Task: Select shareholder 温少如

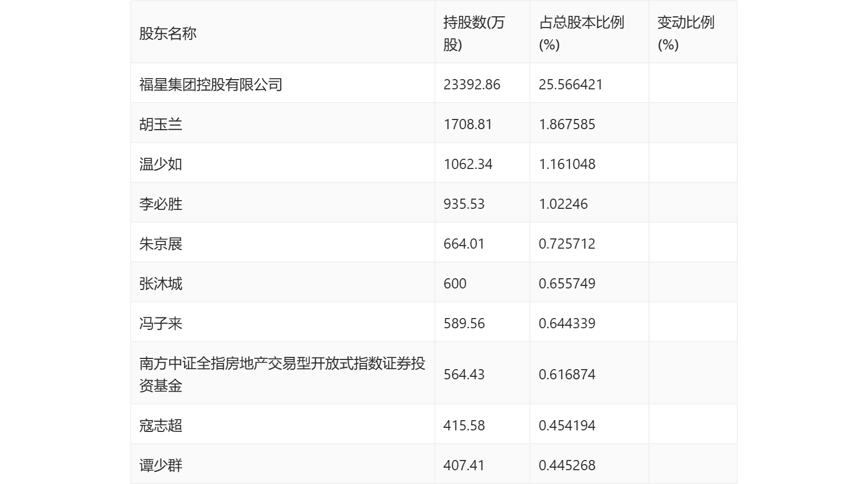Action: pyautogui.click(x=161, y=164)
